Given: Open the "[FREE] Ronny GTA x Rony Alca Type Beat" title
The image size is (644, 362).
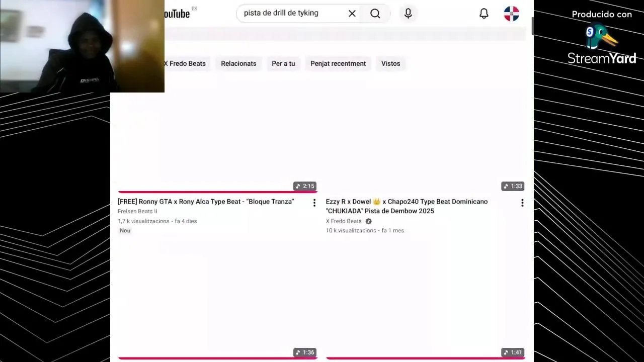Looking at the screenshot, I should coord(206,202).
